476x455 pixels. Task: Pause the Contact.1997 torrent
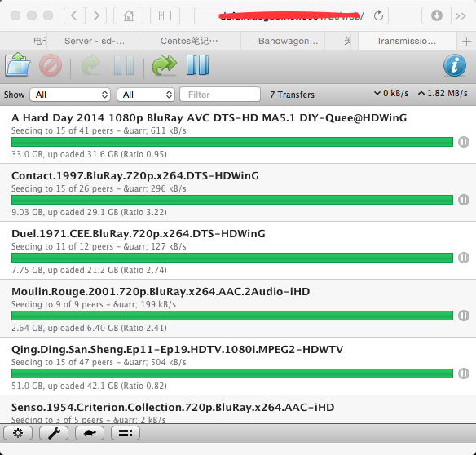[x=464, y=200]
